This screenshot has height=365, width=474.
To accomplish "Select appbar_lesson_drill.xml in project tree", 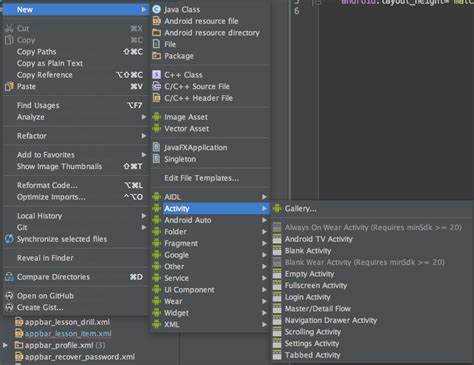I will pos(67,322).
